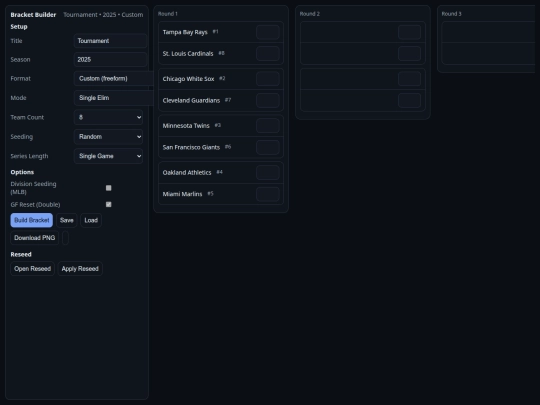Image resolution: width=540 pixels, height=405 pixels.
Task: Click the Tournament • 2025 • Custom subtitle
Action: click(103, 15)
